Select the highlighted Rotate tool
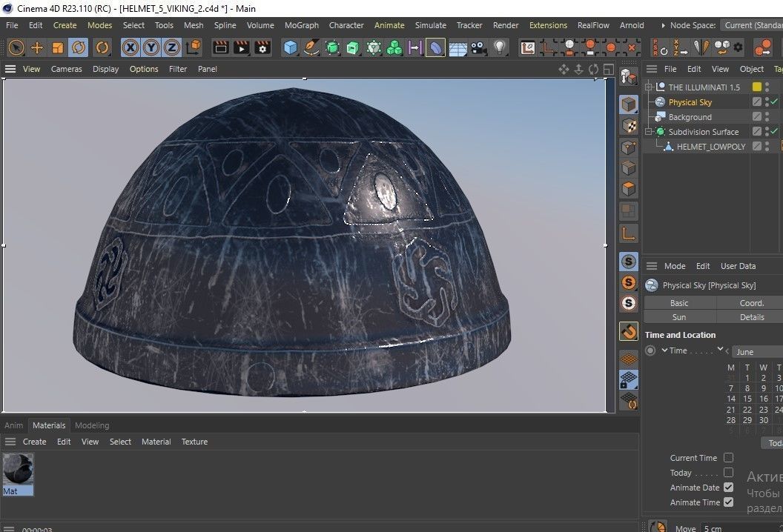This screenshot has height=532, width=783. [79, 47]
